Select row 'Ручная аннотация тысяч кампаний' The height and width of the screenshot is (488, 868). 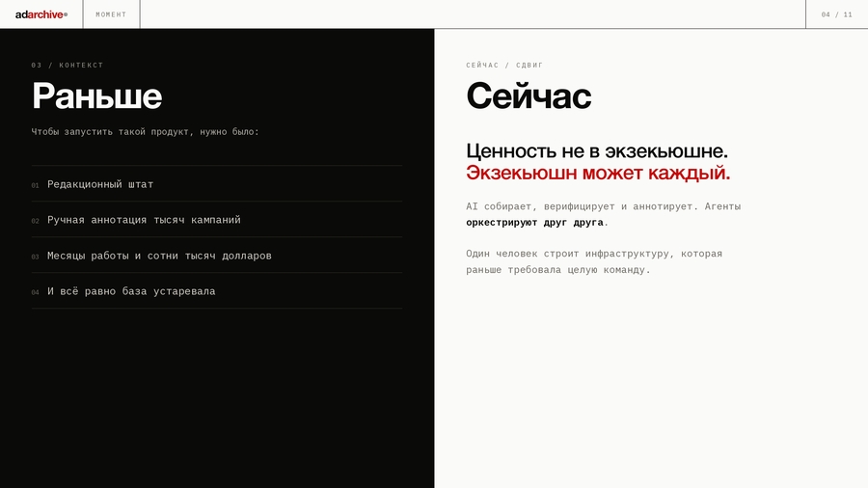(x=216, y=220)
